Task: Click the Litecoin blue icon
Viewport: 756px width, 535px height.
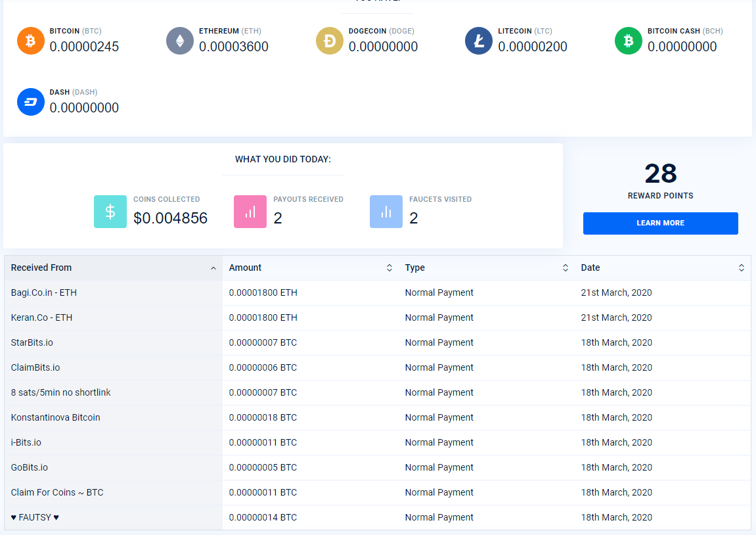Action: pos(479,41)
